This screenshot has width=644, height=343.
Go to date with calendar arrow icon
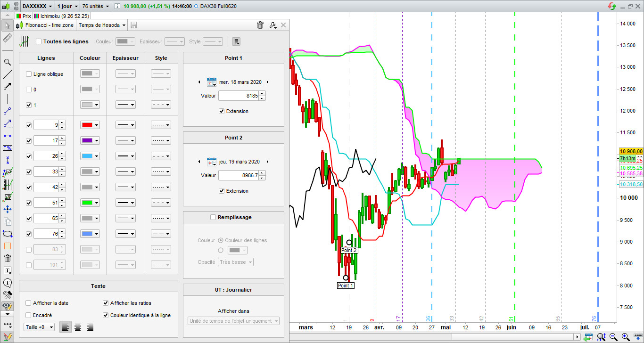tap(588, 337)
